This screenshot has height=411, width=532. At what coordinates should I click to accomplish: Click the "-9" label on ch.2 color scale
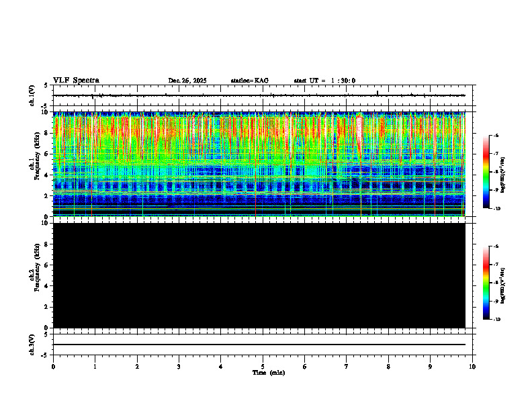coord(496,301)
